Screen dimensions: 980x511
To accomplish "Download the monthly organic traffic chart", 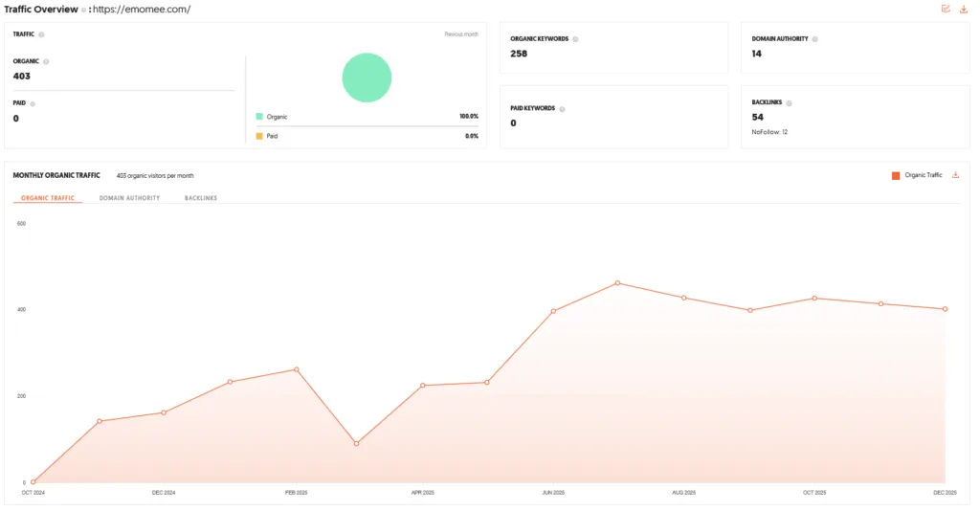I will click(956, 175).
